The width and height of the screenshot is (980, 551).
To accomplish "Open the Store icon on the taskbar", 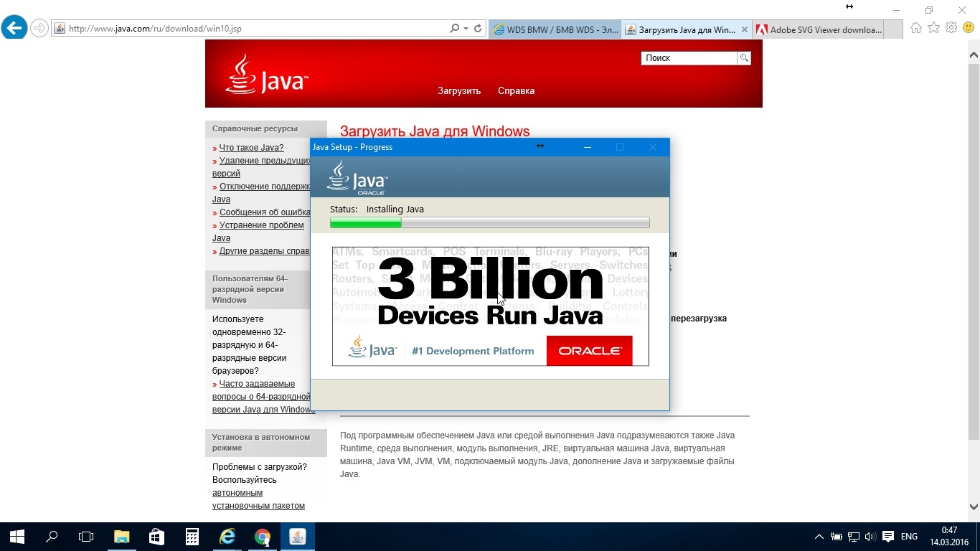I will (x=156, y=537).
